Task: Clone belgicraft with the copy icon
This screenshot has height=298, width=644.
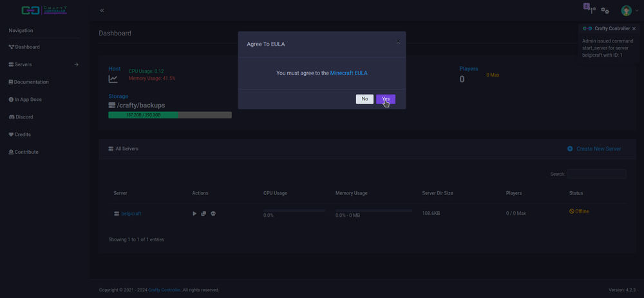Action: [204, 214]
